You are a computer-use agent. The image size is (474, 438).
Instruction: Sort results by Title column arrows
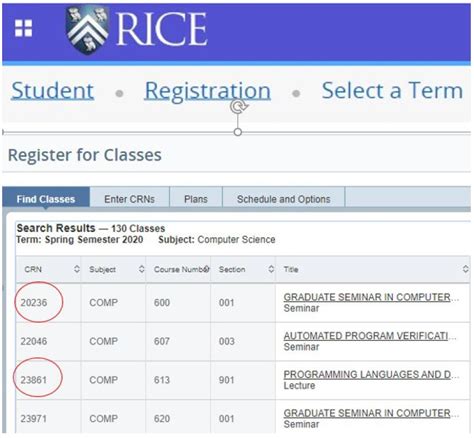click(x=466, y=269)
